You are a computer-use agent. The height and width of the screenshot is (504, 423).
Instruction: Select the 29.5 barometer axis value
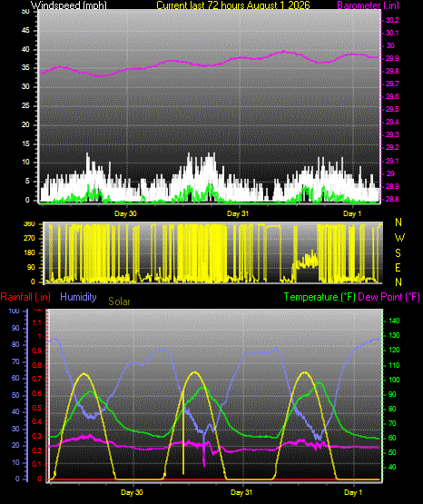(x=392, y=110)
